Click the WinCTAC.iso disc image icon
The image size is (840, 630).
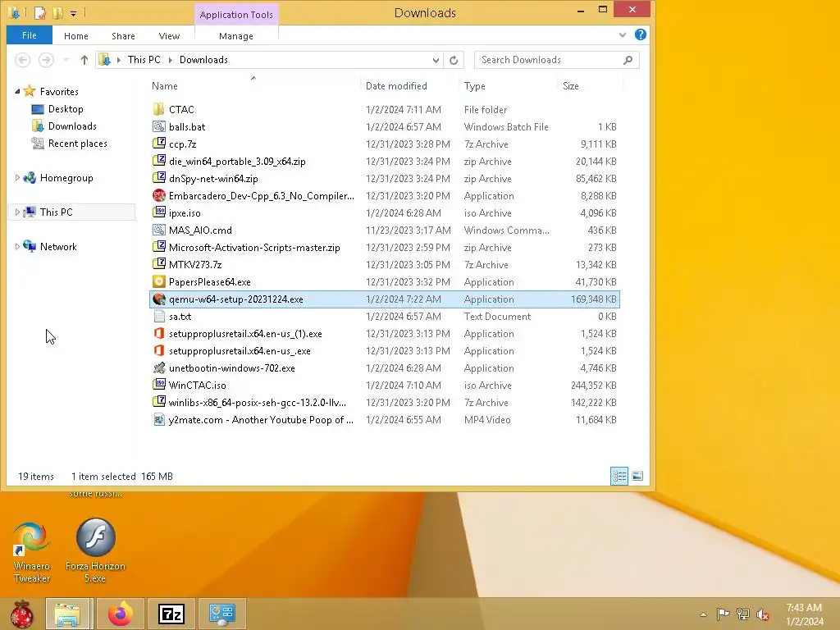click(x=158, y=386)
